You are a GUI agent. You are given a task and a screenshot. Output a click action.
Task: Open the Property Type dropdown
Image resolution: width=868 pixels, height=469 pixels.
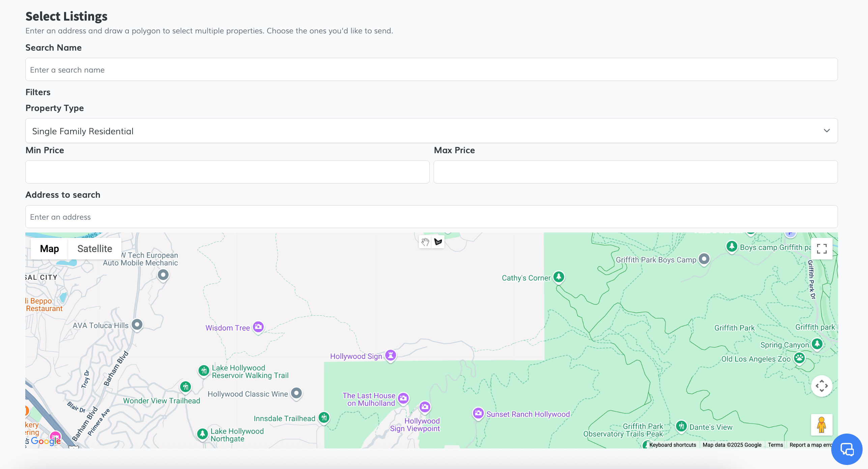431,131
